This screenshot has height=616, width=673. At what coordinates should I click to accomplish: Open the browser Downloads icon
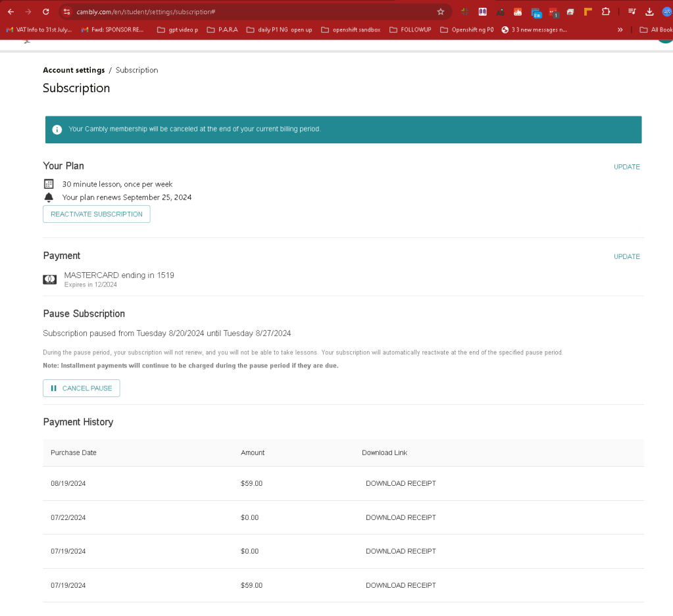[x=649, y=12]
